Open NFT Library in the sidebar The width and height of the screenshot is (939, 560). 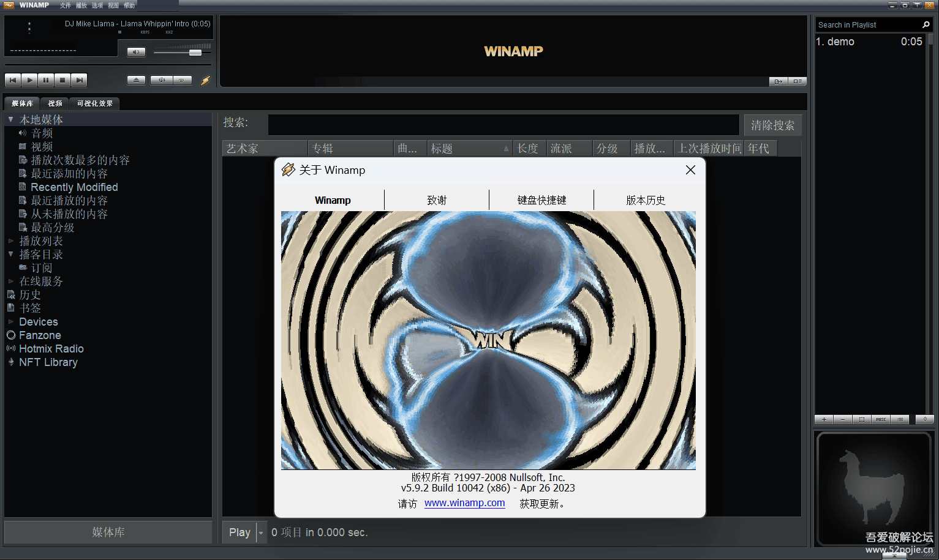tap(48, 362)
